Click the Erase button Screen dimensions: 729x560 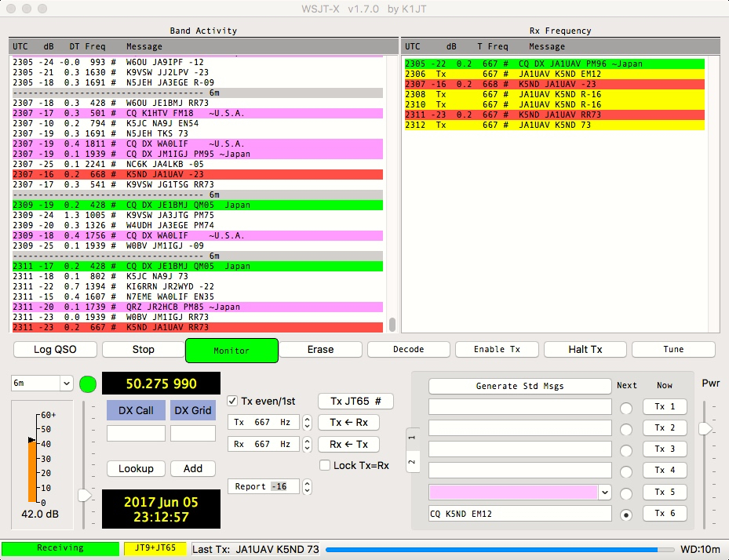pos(320,350)
